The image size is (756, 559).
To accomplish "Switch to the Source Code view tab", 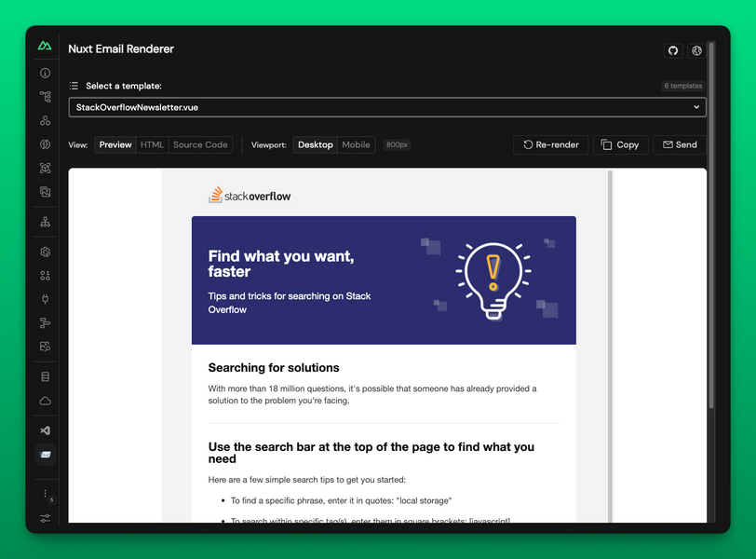I will (200, 145).
